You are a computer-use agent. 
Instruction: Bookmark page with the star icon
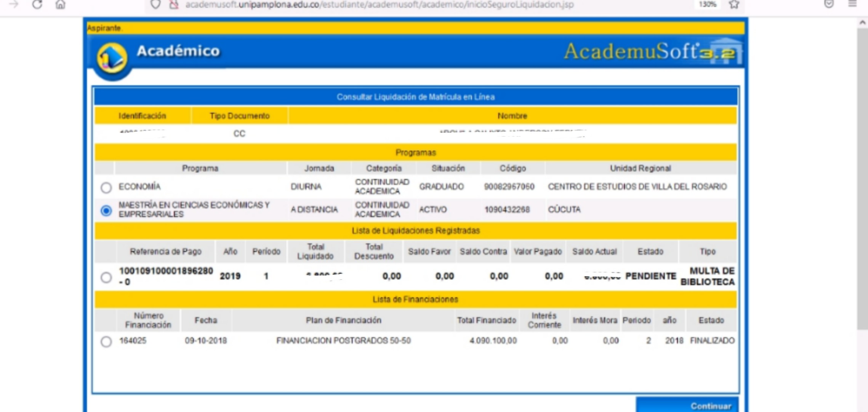(x=734, y=5)
